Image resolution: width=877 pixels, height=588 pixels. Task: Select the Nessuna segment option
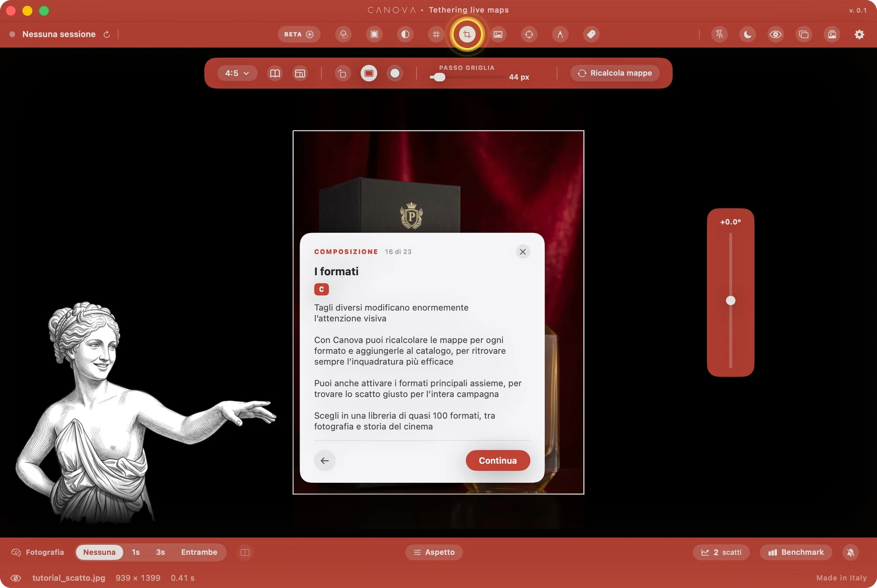tap(99, 552)
